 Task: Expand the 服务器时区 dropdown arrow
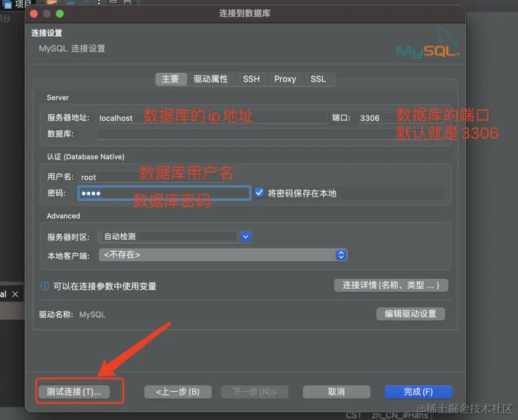(x=246, y=237)
